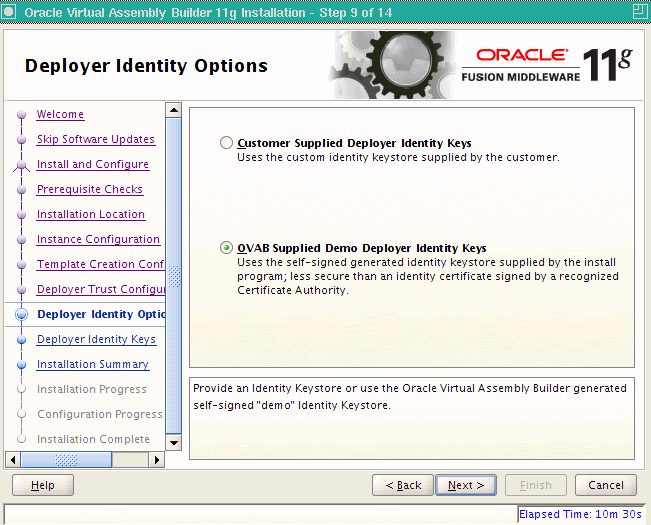Image resolution: width=651 pixels, height=525 pixels.
Task: Open Installation Location step
Action: [91, 214]
